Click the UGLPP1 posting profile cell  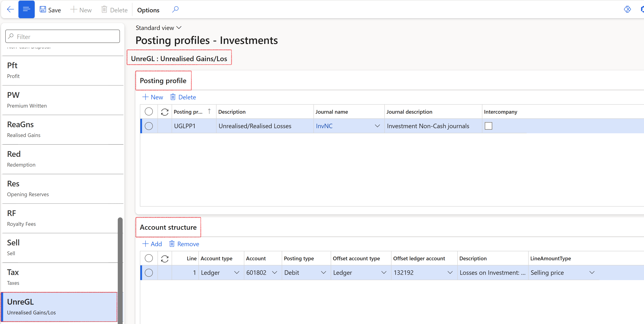pyautogui.click(x=194, y=126)
